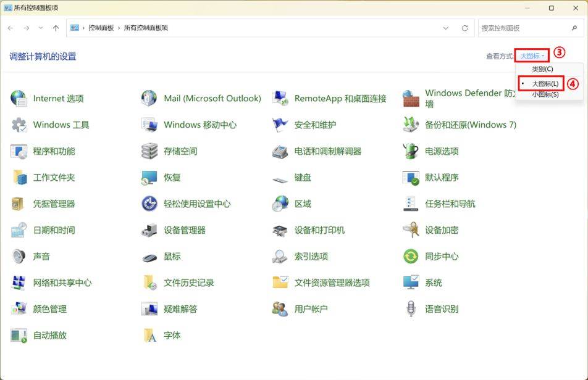Go back with the back arrow
Viewport: 588px width, 380px height.
click(x=10, y=28)
